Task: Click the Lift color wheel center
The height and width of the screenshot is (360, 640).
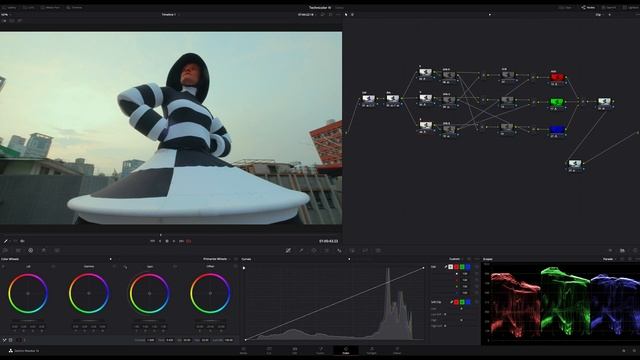Action: (x=28, y=293)
